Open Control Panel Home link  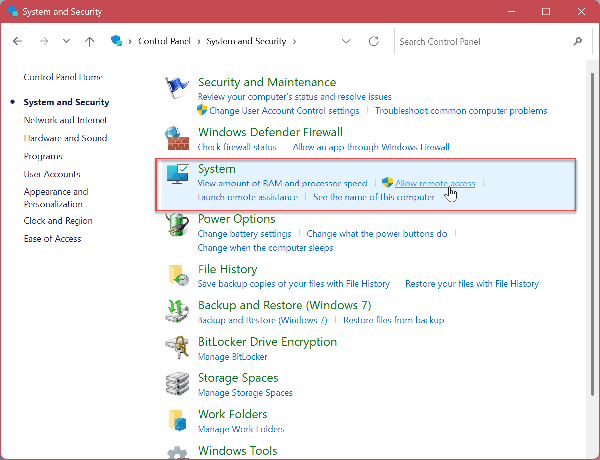click(x=63, y=77)
